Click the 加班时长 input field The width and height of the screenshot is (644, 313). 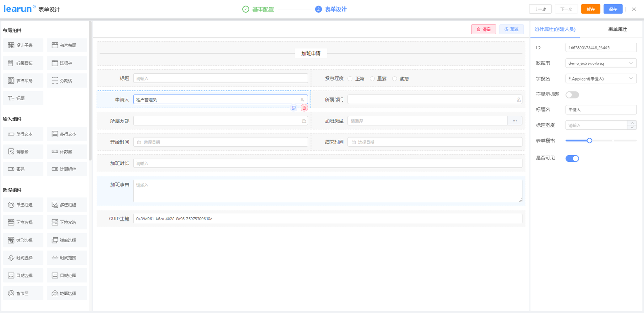click(x=328, y=163)
